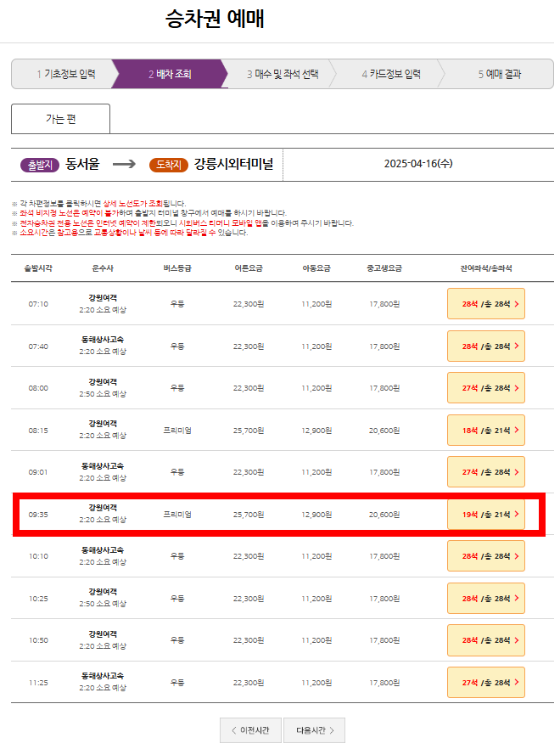
Task: Pick the 09:35 프리미엄 19석 seat button
Action: [x=486, y=514]
